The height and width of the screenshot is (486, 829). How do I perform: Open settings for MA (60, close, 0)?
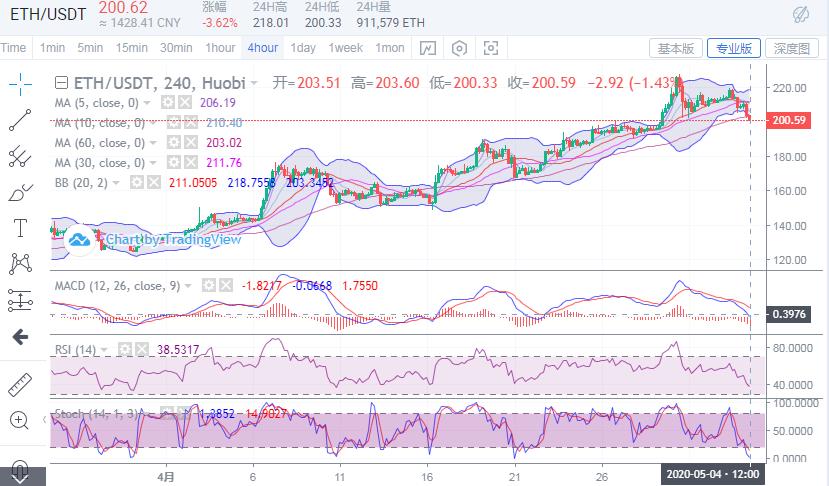[173, 143]
